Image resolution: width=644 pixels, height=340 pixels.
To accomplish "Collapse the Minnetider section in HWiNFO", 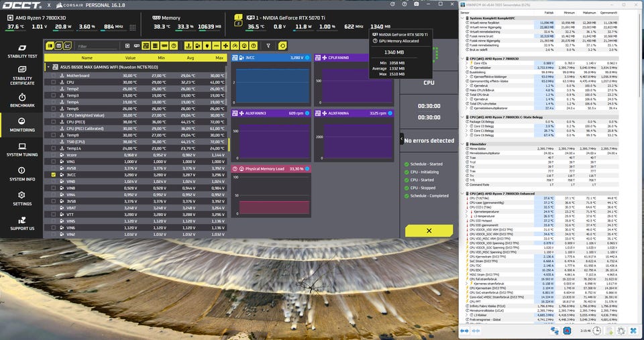I will pyautogui.click(x=463, y=144).
